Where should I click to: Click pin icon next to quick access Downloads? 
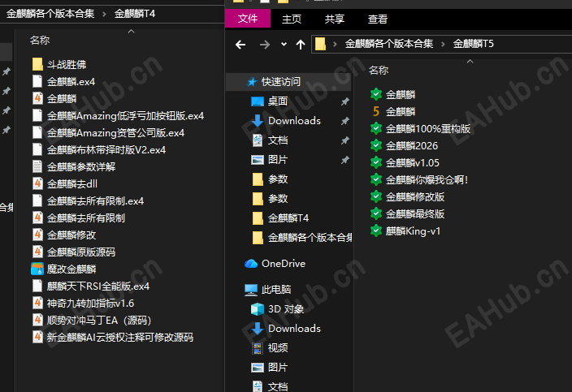pos(344,121)
